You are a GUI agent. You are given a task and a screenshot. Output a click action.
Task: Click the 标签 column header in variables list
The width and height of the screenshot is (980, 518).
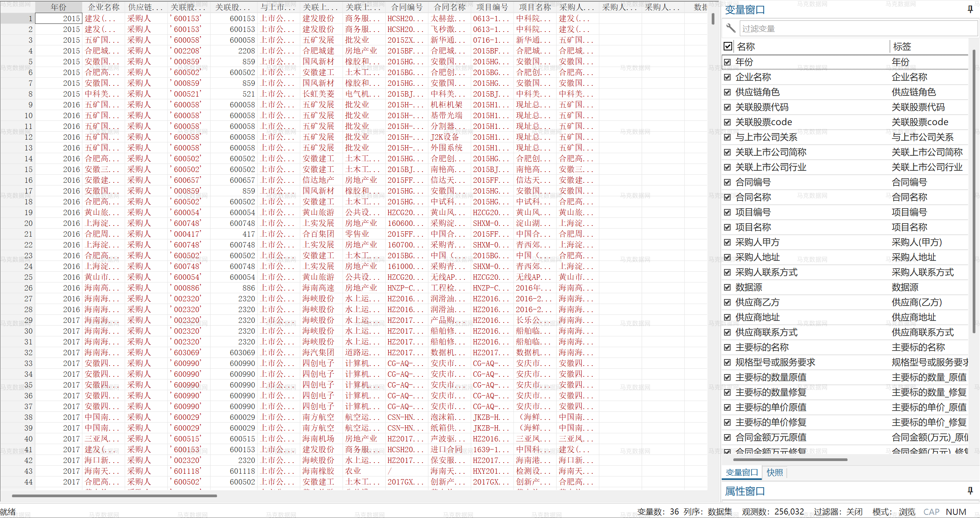tap(929, 47)
